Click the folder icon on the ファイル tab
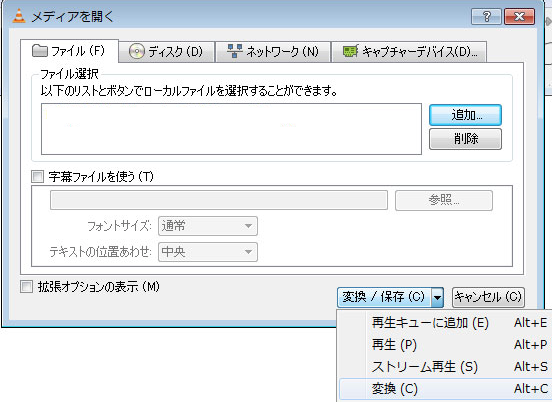Viewport: 552px width, 402px height. pos(39,51)
